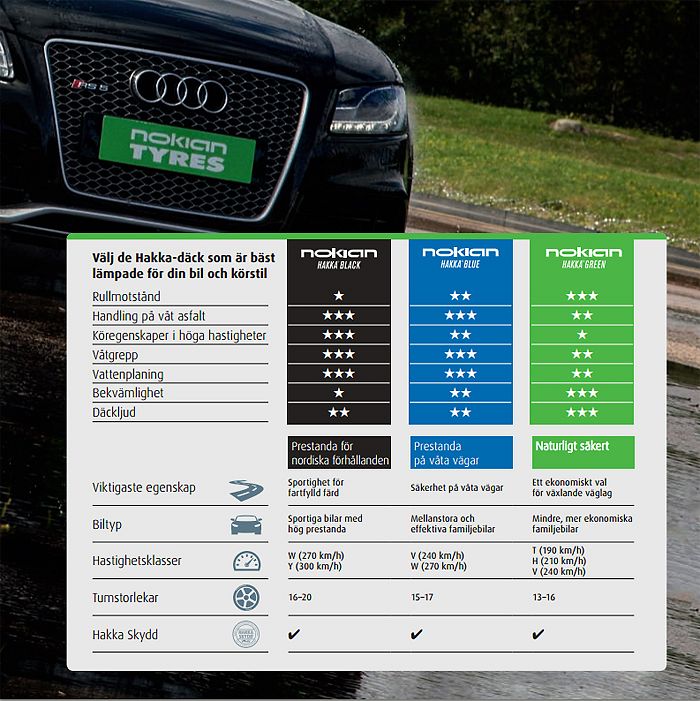
Task: Click the 'Köregenskaper i höga hastigheter' label
Action: tap(179, 336)
